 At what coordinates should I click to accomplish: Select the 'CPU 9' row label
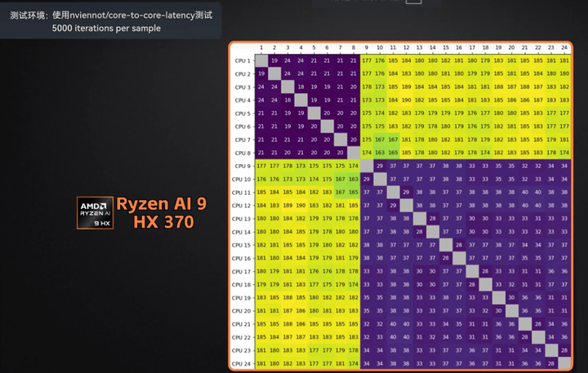click(243, 166)
